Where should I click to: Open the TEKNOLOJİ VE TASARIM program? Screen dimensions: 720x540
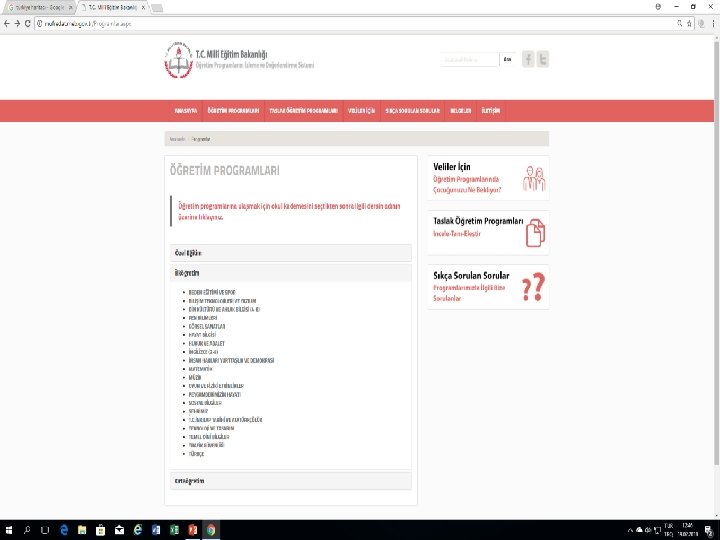(x=211, y=428)
